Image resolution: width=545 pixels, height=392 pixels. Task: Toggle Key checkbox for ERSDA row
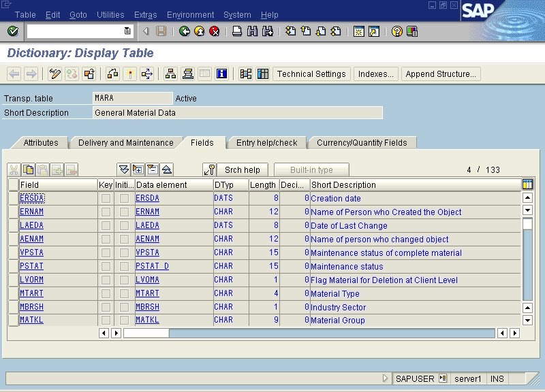(x=106, y=198)
